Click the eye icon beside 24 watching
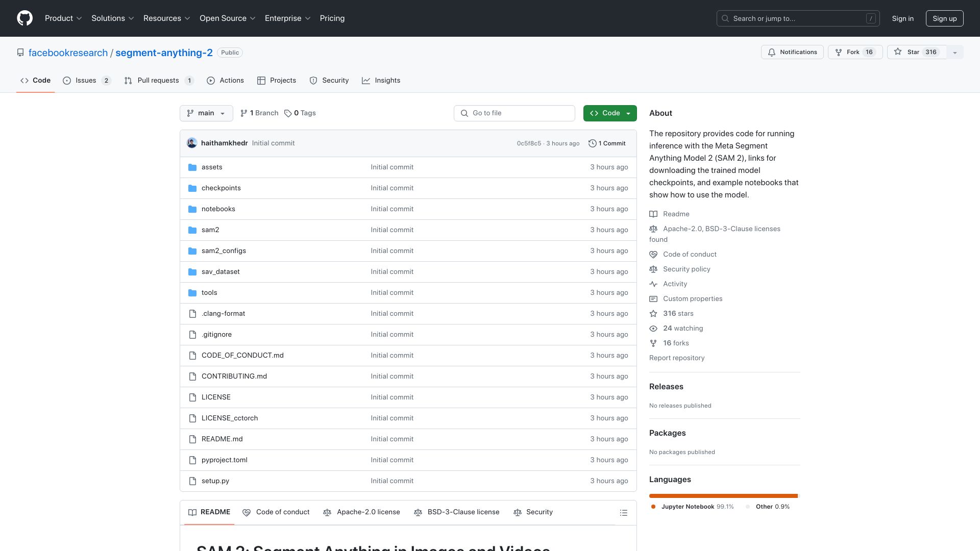The image size is (980, 551). [653, 329]
